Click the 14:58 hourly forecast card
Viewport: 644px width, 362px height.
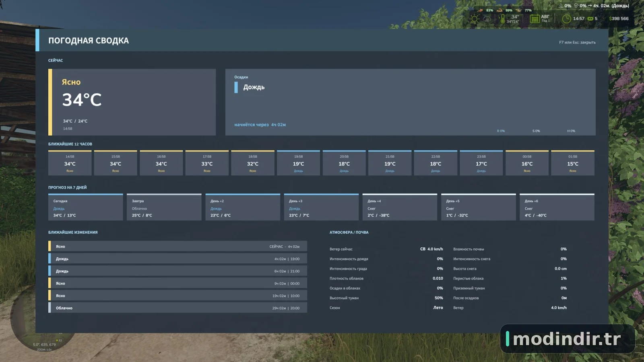[70, 163]
